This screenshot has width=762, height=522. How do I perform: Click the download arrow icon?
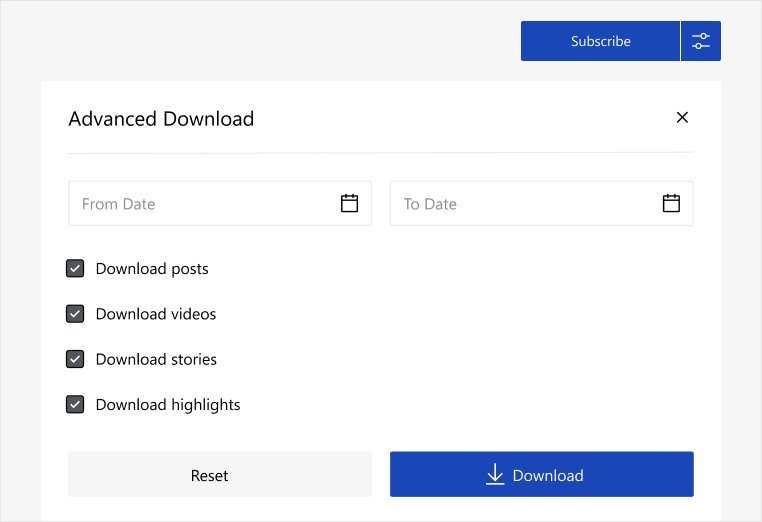coord(495,475)
